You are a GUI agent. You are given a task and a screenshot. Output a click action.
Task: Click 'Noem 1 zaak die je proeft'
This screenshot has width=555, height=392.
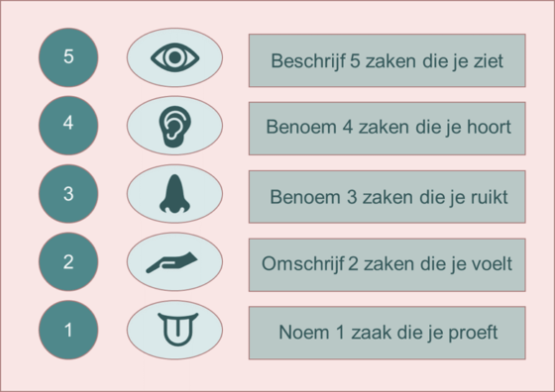point(388,333)
